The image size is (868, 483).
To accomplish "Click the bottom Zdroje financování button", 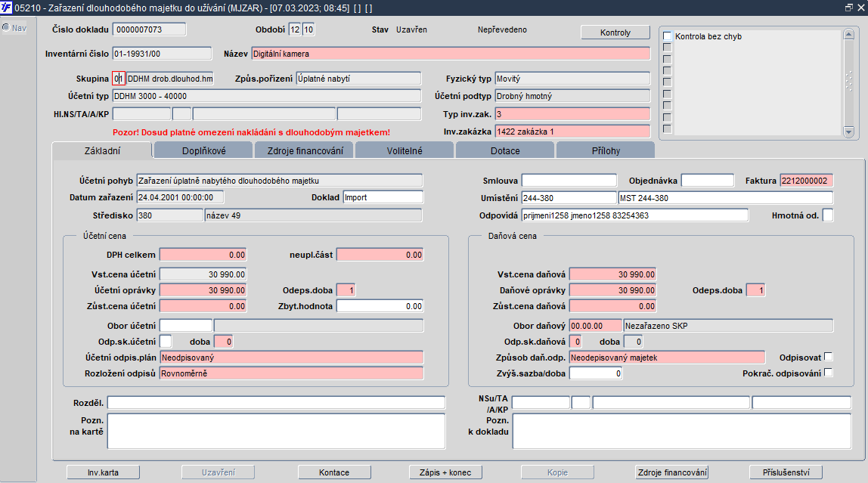I will point(673,472).
